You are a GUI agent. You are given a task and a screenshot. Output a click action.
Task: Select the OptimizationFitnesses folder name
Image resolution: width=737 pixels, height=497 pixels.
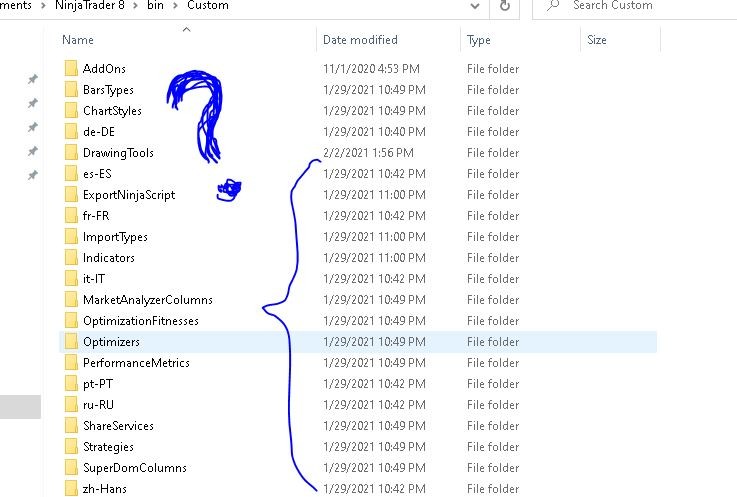[141, 321]
